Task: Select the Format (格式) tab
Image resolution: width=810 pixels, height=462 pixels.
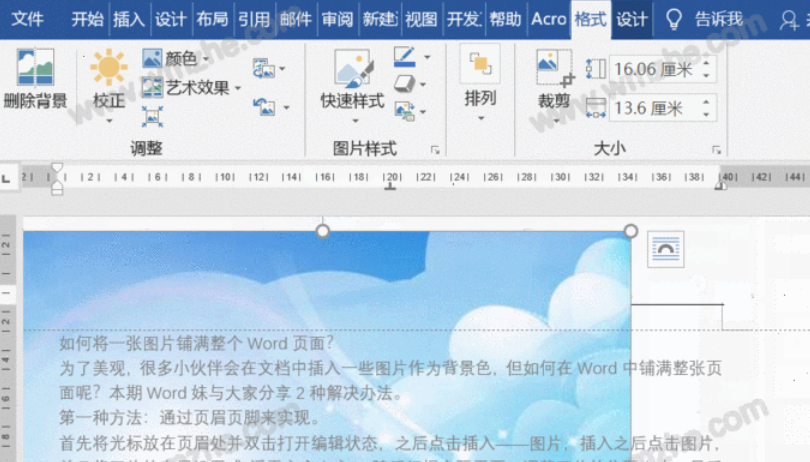Action: point(591,20)
